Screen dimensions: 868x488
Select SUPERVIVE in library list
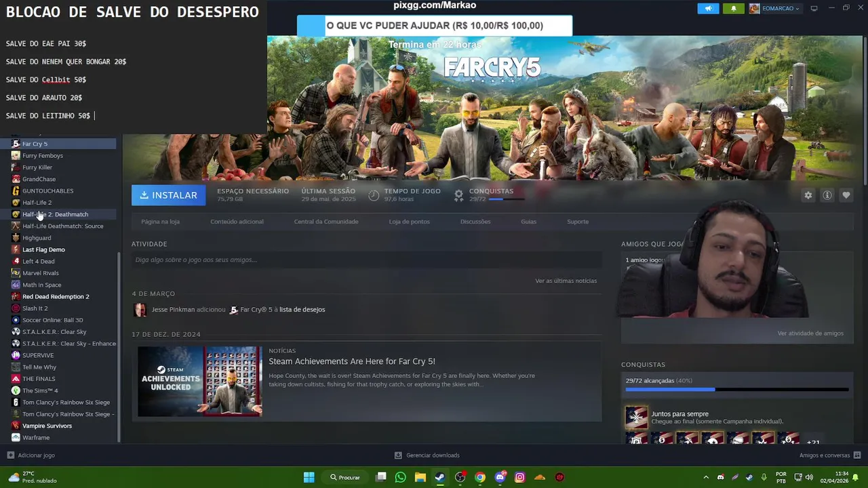(x=58, y=355)
